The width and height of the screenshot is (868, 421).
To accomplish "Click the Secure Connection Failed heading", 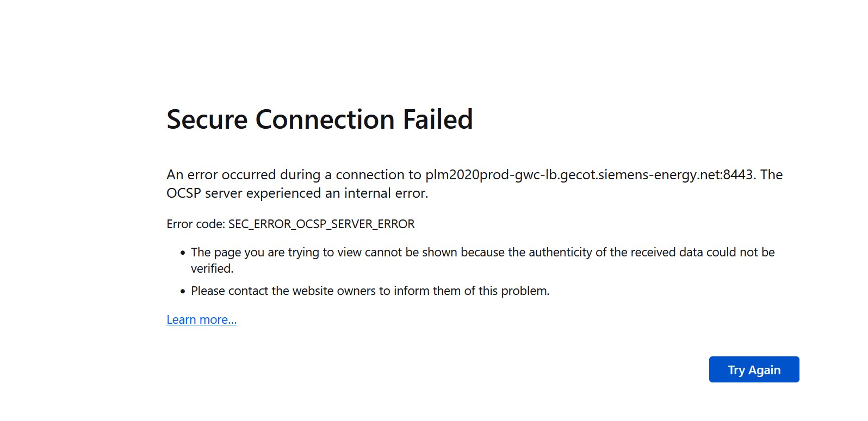I will (319, 120).
